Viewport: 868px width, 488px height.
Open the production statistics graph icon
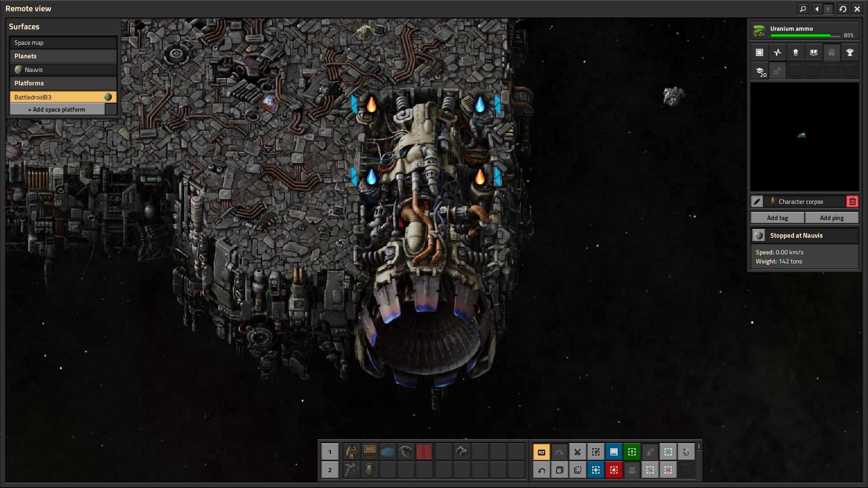(777, 52)
